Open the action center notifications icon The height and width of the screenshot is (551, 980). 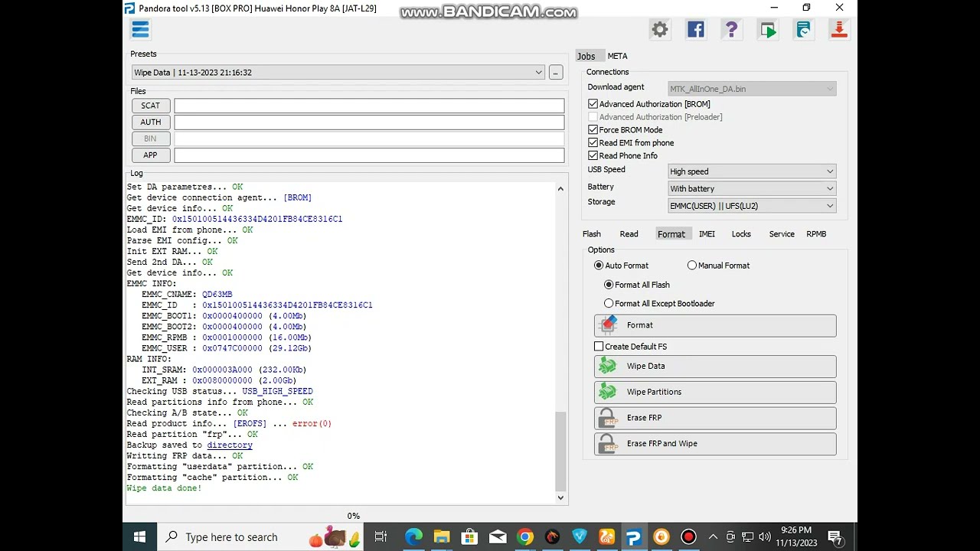(835, 537)
